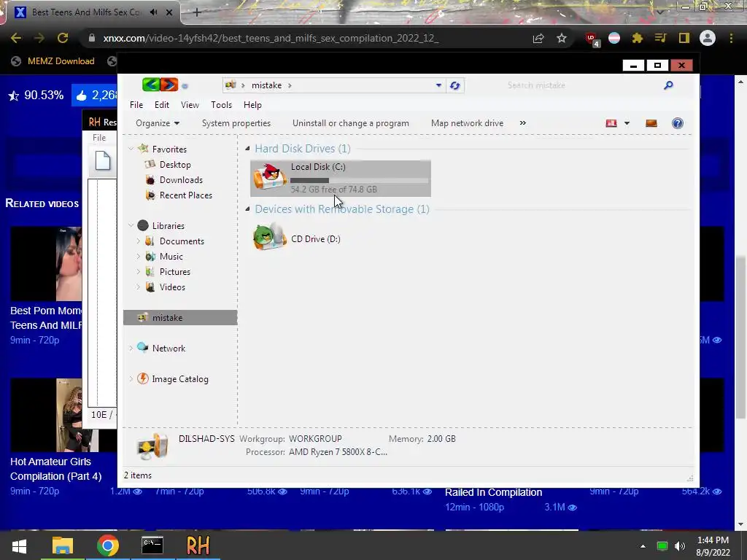Select the Videos library
Image resolution: width=747 pixels, height=560 pixels.
(x=172, y=287)
